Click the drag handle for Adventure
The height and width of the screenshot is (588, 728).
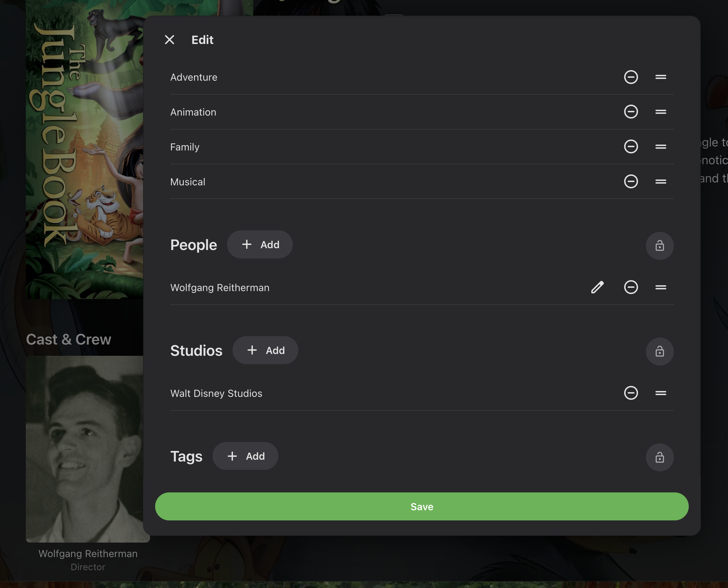click(660, 77)
